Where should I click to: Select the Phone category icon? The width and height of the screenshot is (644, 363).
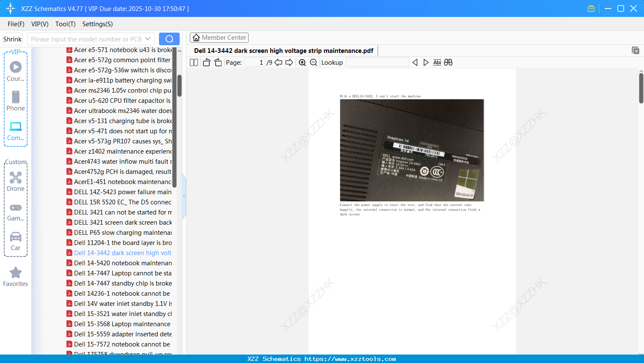click(x=16, y=101)
